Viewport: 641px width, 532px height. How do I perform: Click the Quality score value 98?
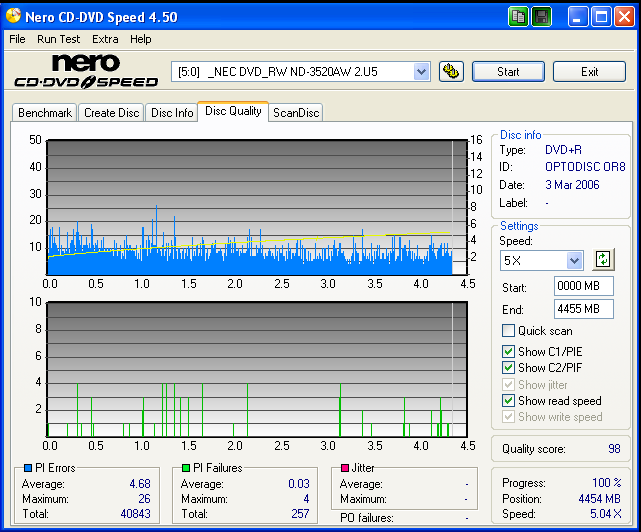coord(614,449)
